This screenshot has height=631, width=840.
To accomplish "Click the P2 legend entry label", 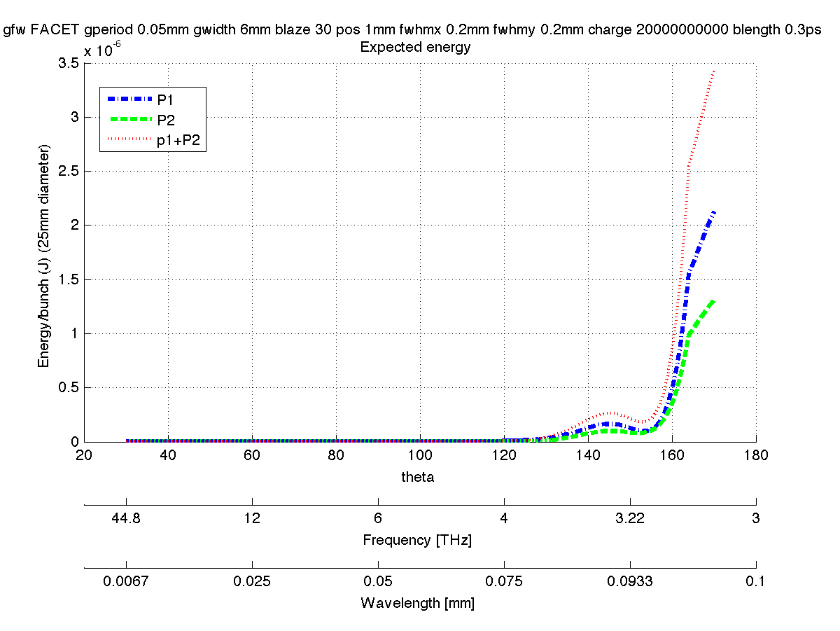I will (165, 120).
